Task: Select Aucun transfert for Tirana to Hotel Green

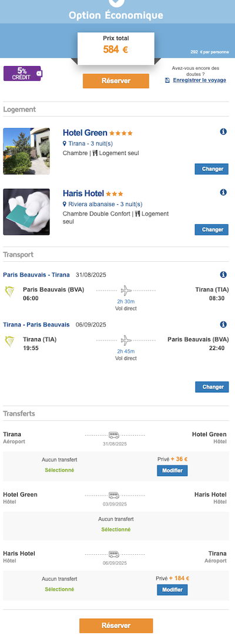Action: pos(59,465)
